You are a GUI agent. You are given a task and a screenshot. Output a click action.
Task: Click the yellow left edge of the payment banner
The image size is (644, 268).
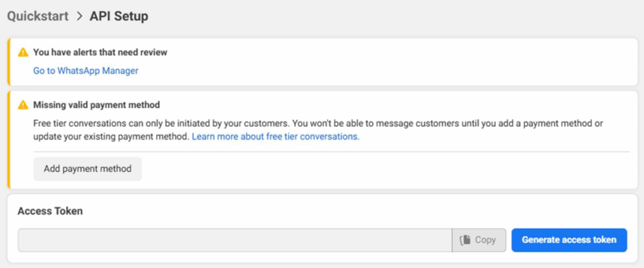coord(8,140)
